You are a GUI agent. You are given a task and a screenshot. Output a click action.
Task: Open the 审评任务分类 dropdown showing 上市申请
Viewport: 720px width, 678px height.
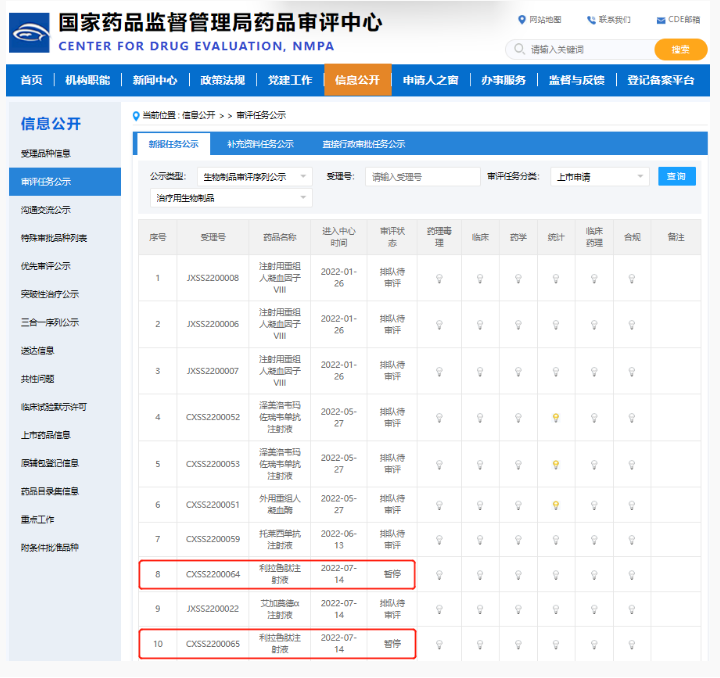[600, 177]
